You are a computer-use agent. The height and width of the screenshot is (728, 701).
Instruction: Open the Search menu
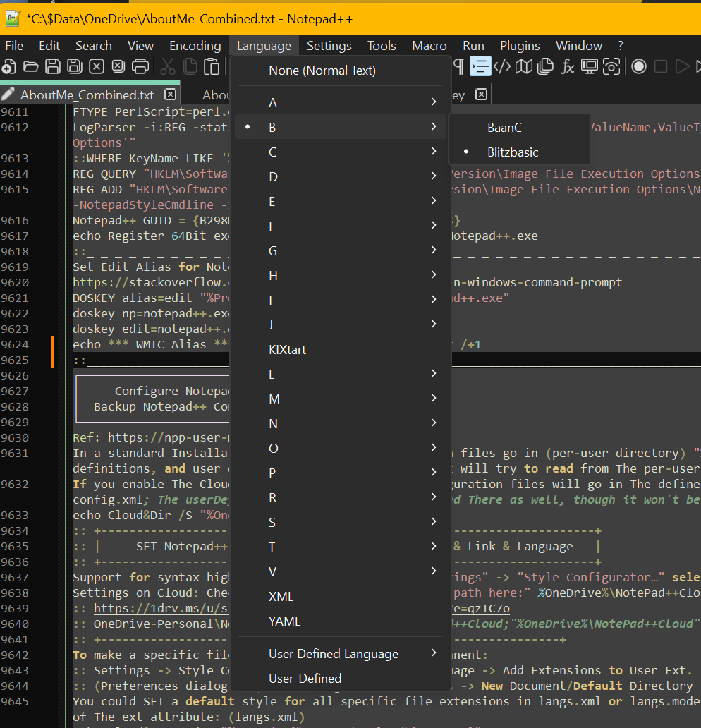click(94, 45)
